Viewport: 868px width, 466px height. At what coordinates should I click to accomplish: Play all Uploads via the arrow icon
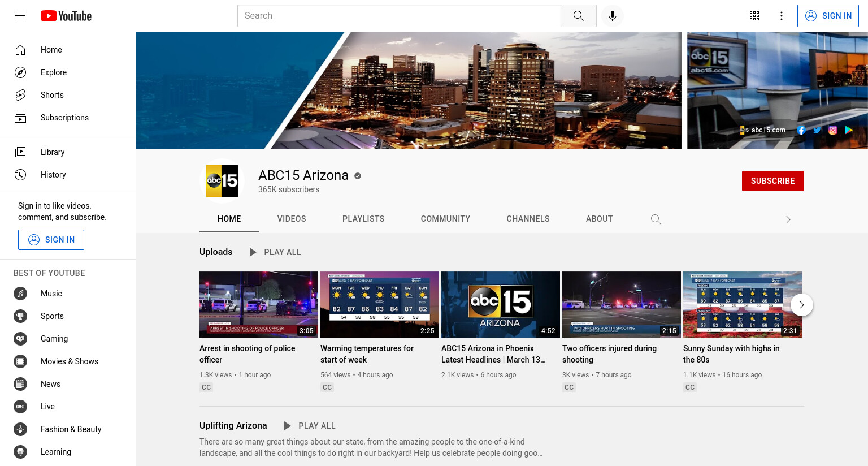(253, 252)
